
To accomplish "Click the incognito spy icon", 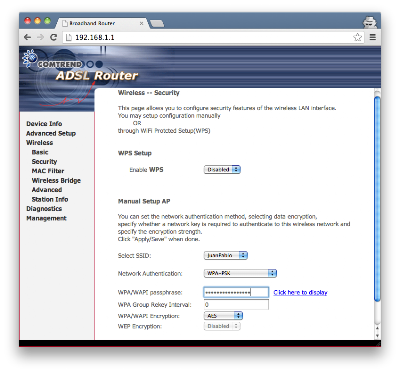I will 370,22.
